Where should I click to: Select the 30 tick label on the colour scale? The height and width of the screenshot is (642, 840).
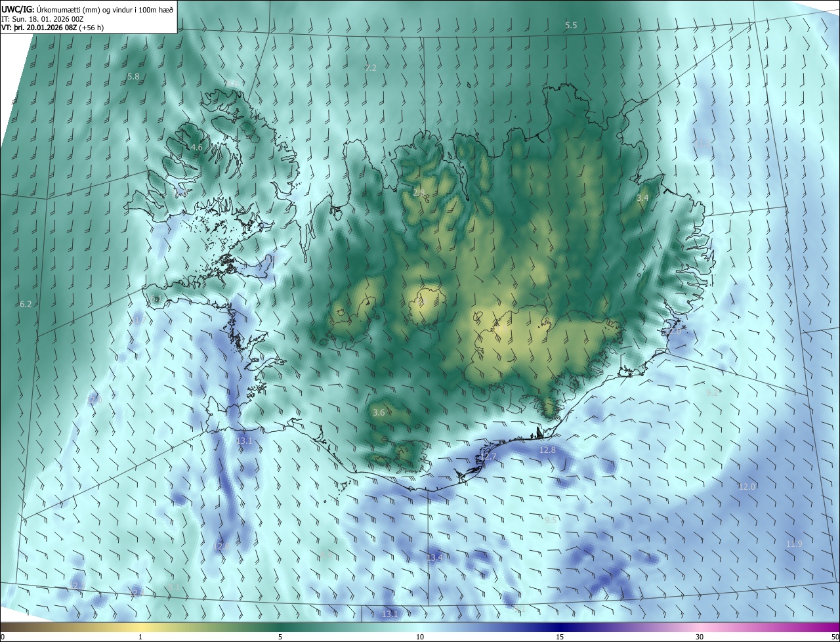pos(700,637)
